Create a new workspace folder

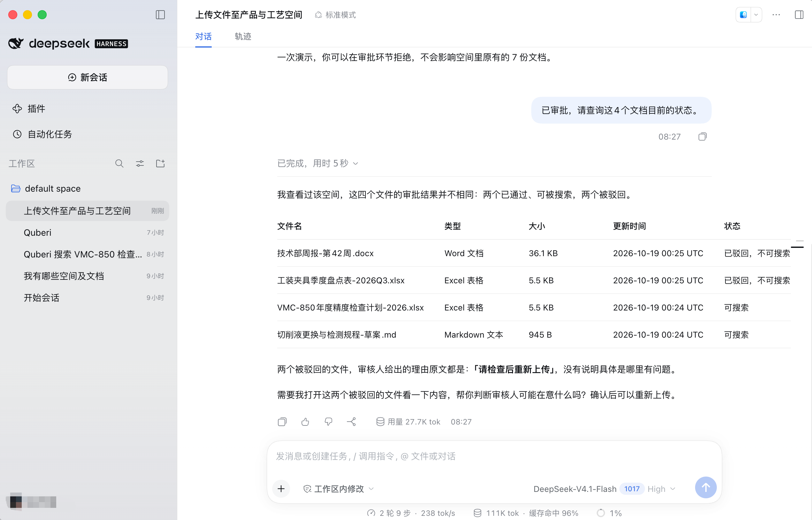[160, 164]
